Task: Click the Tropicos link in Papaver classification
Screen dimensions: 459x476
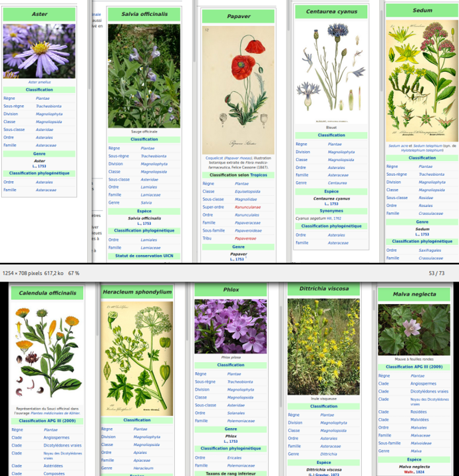Action: (258, 175)
